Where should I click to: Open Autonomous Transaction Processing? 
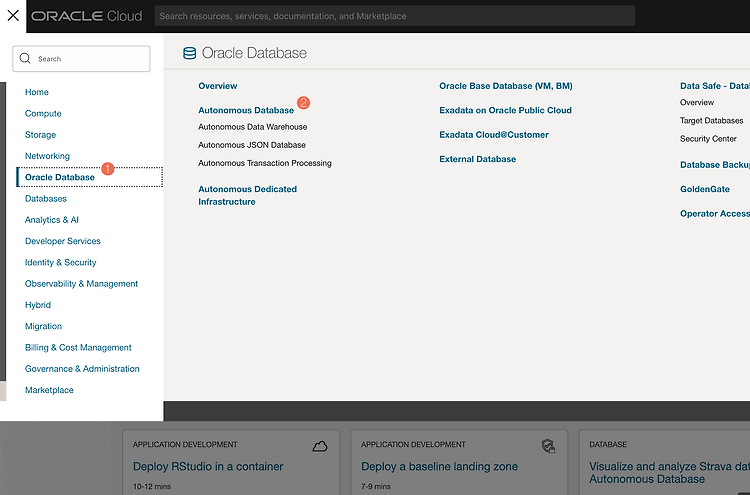click(x=265, y=163)
